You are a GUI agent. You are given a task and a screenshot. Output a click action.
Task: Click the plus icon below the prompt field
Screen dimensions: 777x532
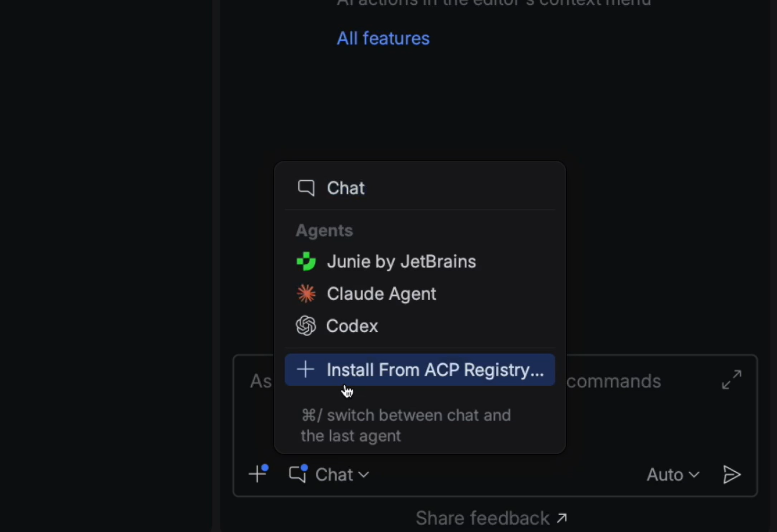tap(258, 474)
